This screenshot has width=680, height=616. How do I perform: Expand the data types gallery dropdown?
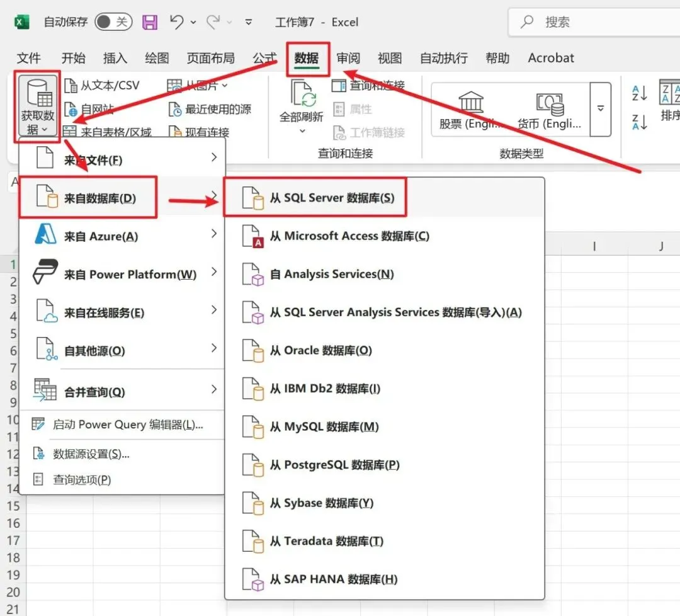coord(601,109)
